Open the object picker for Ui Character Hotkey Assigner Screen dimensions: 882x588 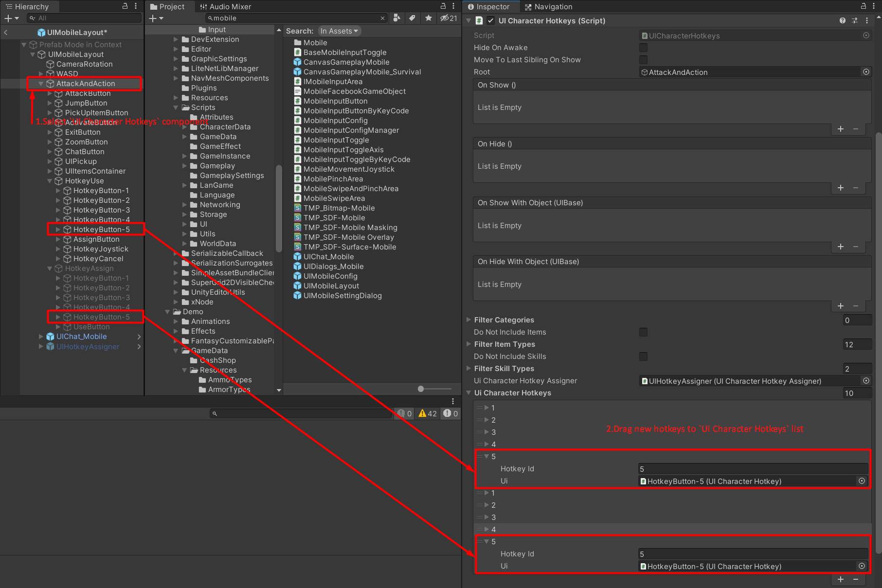click(866, 381)
